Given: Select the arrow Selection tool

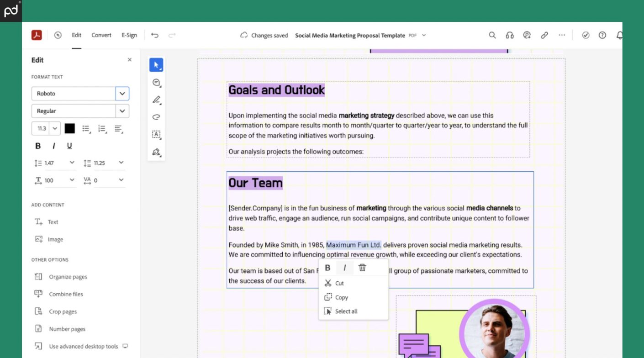Looking at the screenshot, I should [x=156, y=65].
